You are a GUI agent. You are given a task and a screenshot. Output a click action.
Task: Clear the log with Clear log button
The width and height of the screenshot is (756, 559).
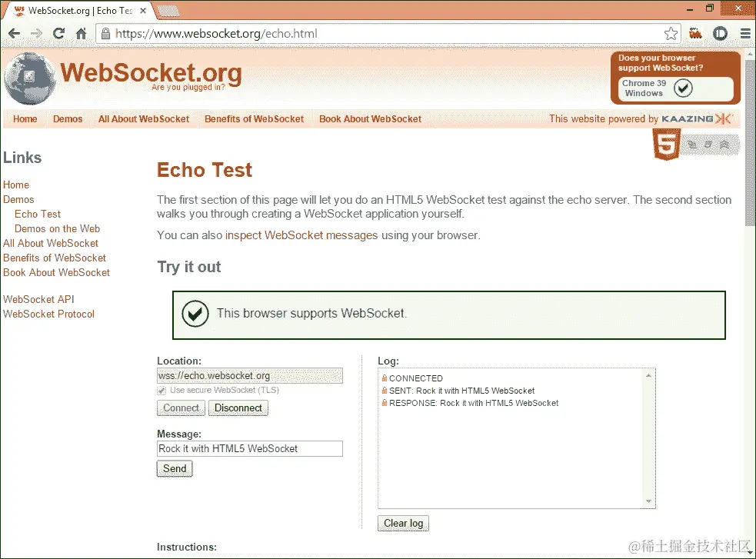pyautogui.click(x=403, y=524)
